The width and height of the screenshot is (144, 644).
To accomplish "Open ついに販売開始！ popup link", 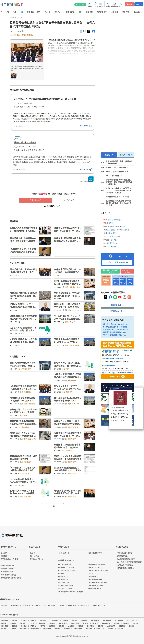I will click(x=117, y=408).
